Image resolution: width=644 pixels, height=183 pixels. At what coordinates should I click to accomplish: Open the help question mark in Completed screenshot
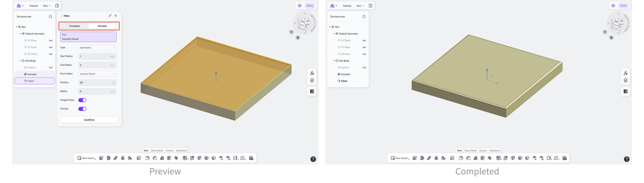(626, 159)
